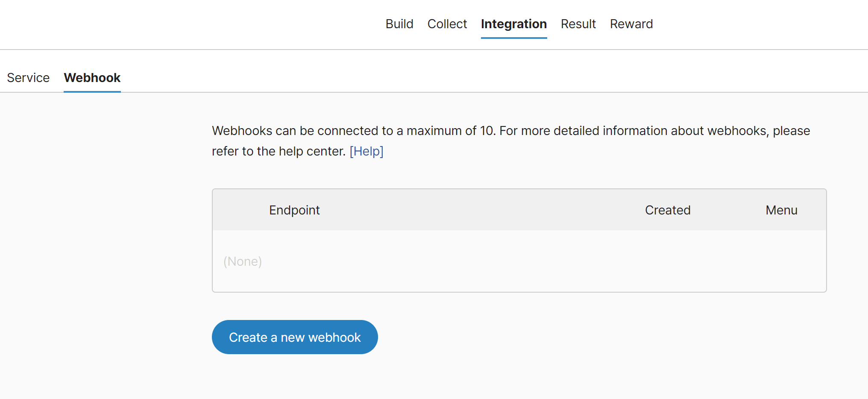Select the Webhook sub-tab

92,78
